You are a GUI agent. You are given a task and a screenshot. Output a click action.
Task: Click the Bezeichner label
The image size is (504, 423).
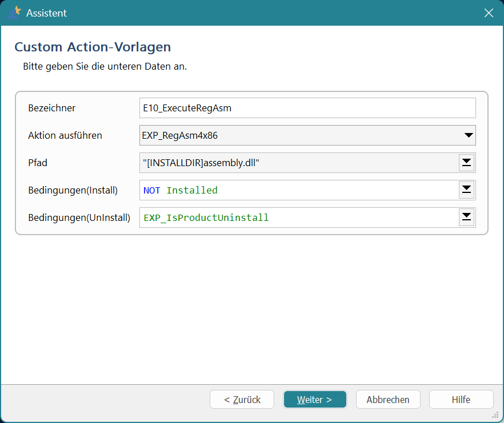[51, 108]
